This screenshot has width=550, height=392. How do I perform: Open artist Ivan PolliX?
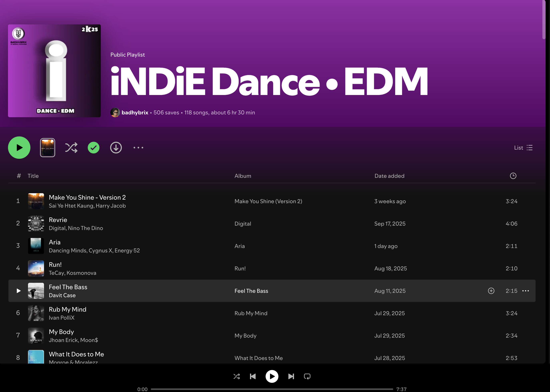62,318
